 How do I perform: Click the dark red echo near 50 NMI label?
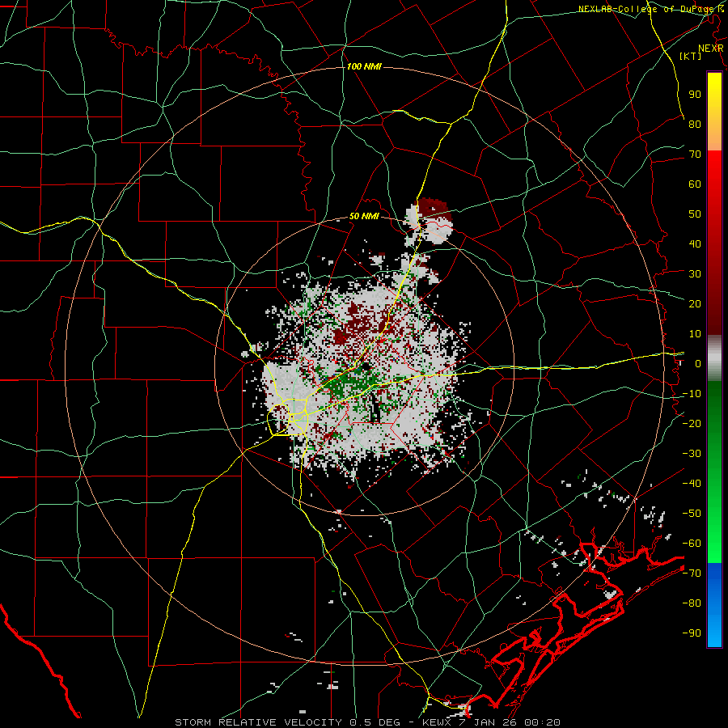point(434,208)
